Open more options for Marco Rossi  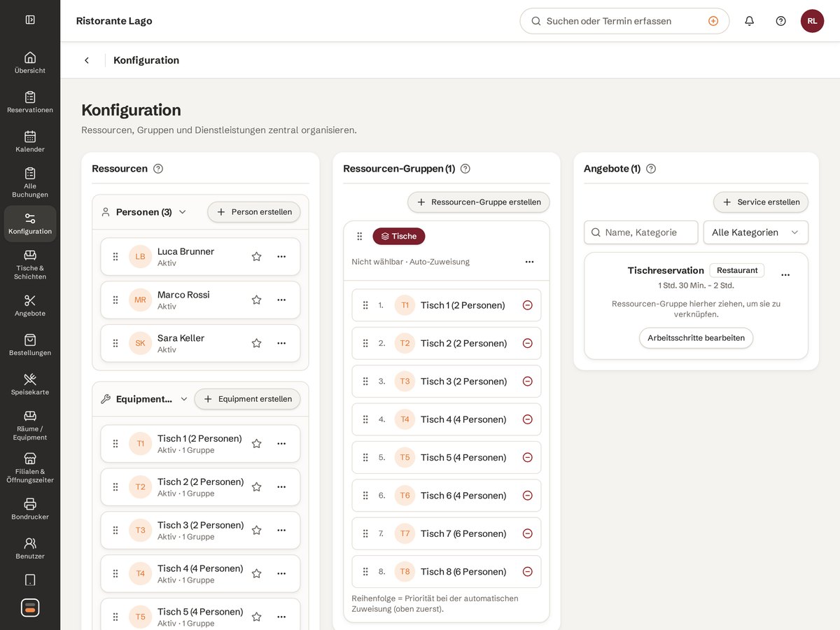tap(281, 300)
